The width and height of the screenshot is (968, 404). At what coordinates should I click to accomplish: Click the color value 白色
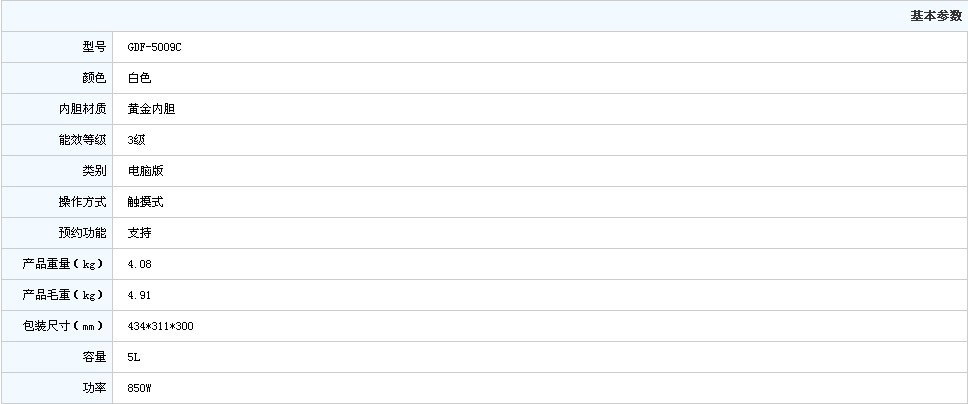139,78
